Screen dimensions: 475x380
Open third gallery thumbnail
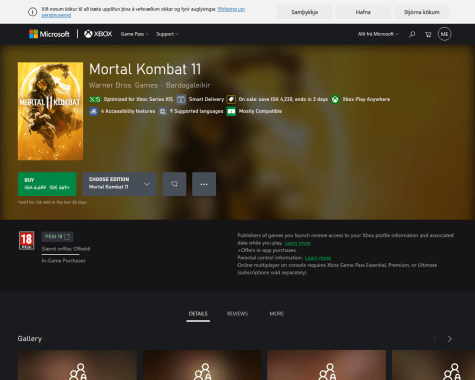click(x=327, y=365)
